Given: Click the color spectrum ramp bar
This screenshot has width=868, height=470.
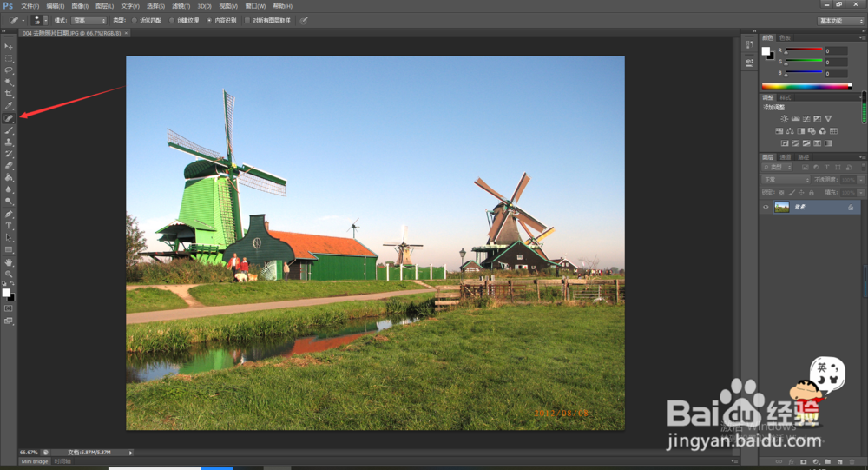Looking at the screenshot, I should pos(806,87).
